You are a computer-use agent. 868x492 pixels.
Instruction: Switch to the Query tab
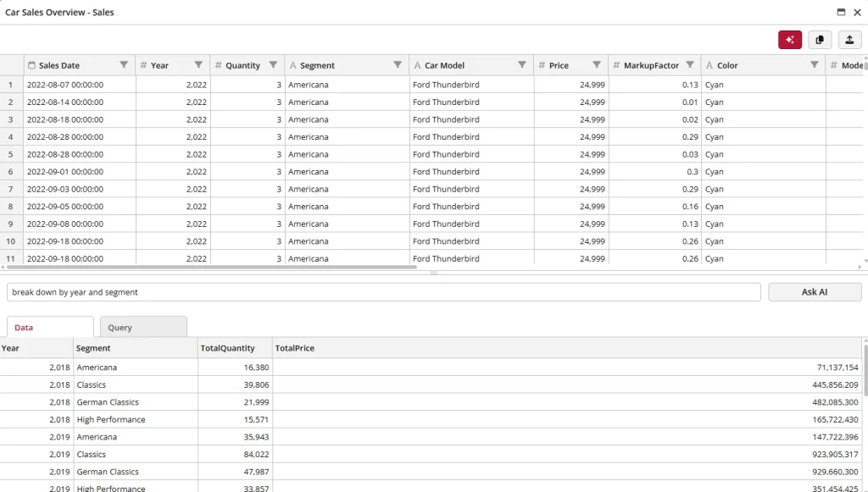(x=142, y=326)
